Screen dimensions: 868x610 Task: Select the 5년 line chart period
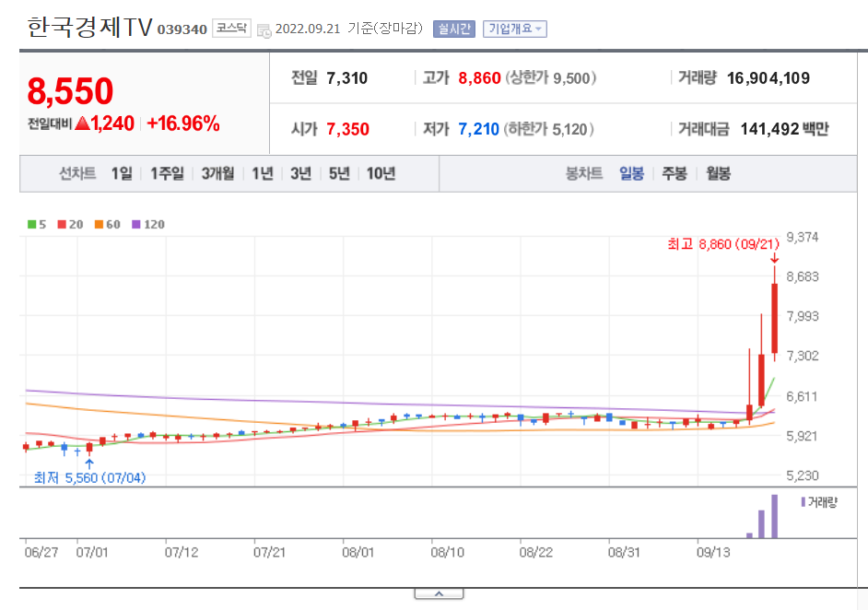(339, 174)
